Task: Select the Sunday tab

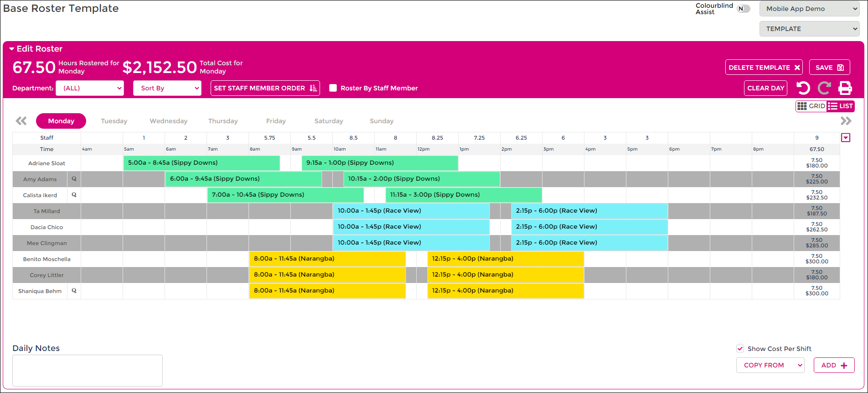Action: (x=382, y=121)
